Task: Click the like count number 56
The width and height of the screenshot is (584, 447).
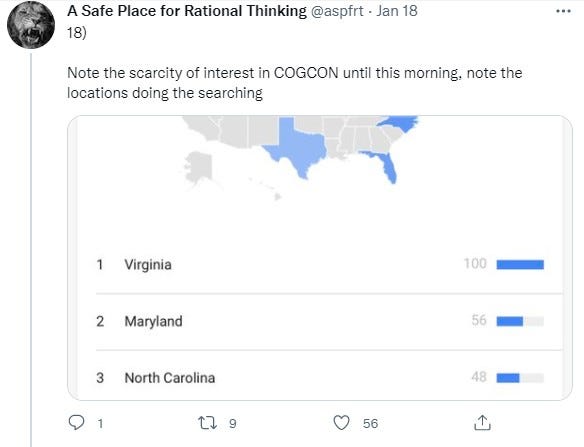Action: tap(370, 424)
